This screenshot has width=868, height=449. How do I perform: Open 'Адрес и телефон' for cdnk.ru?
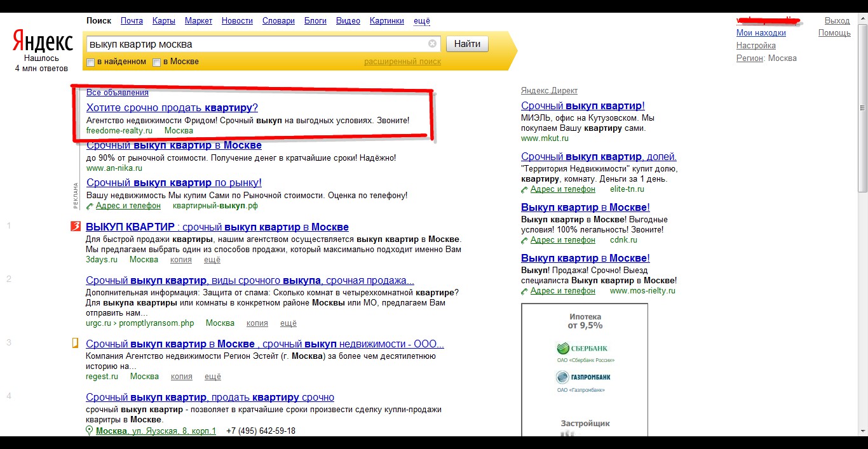point(563,240)
